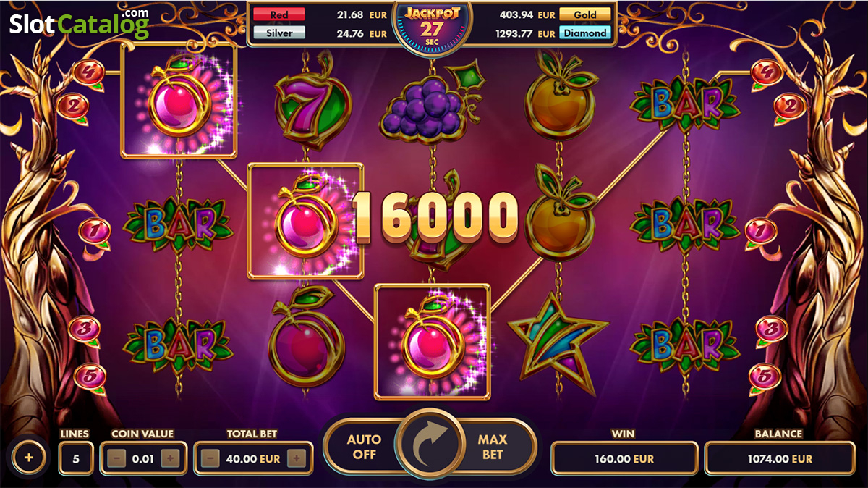Click payline 4 marker on right tree
The image size is (868, 488).
click(765, 72)
